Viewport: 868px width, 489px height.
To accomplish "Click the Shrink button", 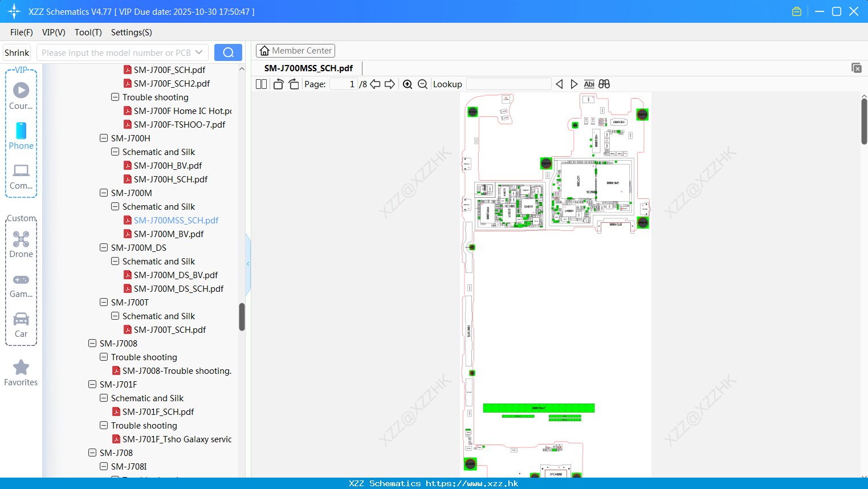I will point(17,52).
